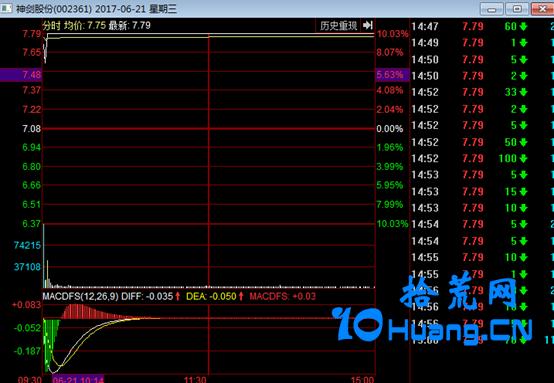The height and width of the screenshot is (383, 554).
Task: Click the jump-to-end arrow icon beside 历史重现
Action: click(x=368, y=25)
